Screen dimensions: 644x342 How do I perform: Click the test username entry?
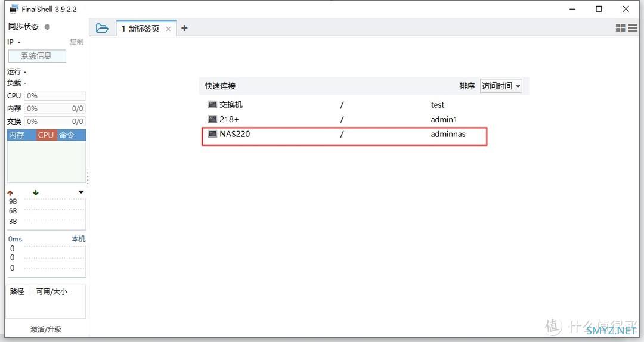pos(438,105)
